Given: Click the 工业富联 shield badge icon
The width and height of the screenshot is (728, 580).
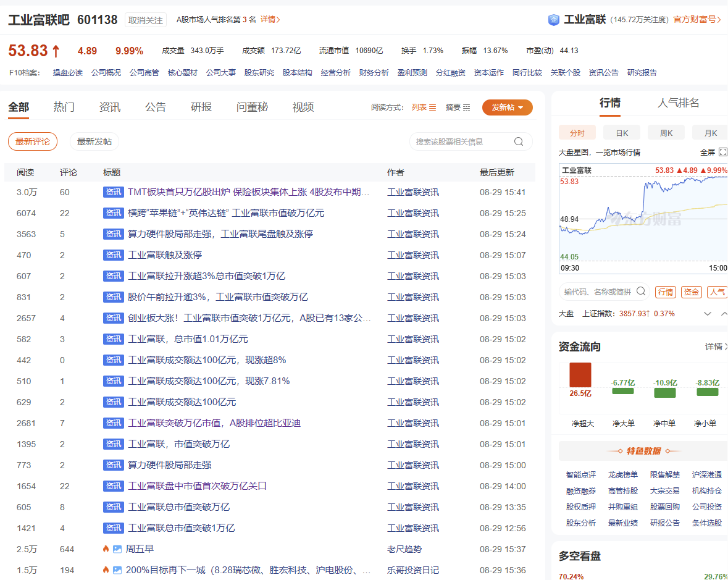Looking at the screenshot, I should tap(553, 20).
